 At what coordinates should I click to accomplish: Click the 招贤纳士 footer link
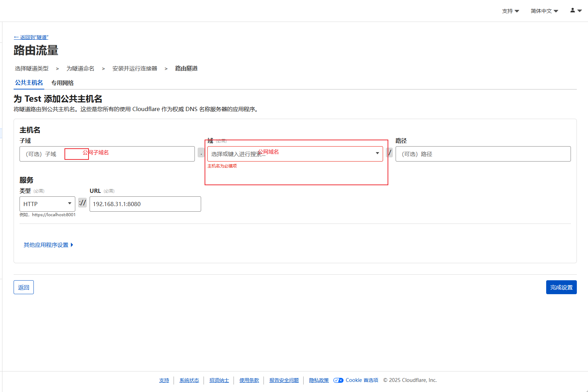pyautogui.click(x=219, y=380)
